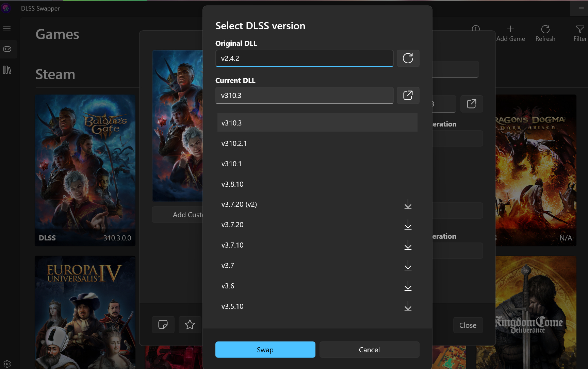
Task: Download DLSS v3.7 via arrow icon
Action: click(408, 266)
